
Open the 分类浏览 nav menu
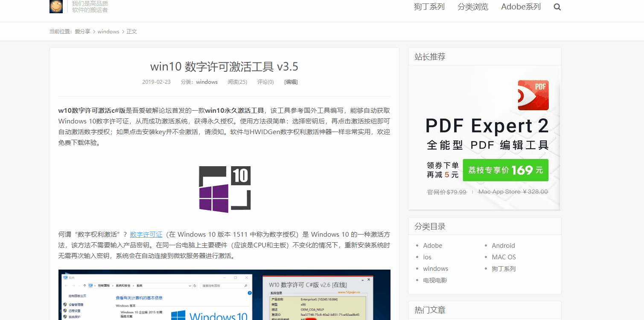[473, 7]
